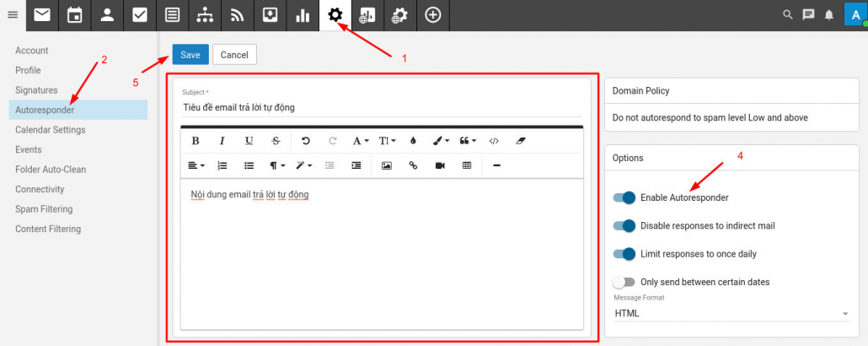Enable Only send between certain dates
Screen dimensions: 868x346
click(x=624, y=282)
